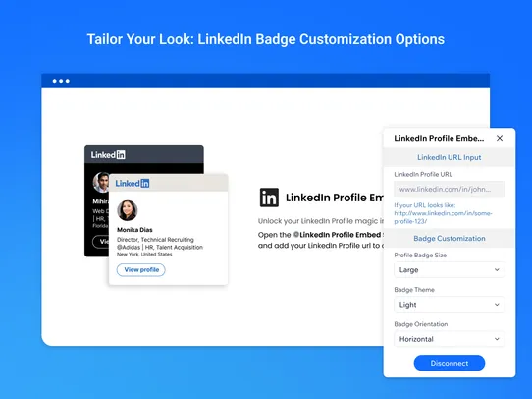This screenshot has width=532, height=399.
Task: Click Mihir's profile photo on dark badge
Action: click(101, 182)
